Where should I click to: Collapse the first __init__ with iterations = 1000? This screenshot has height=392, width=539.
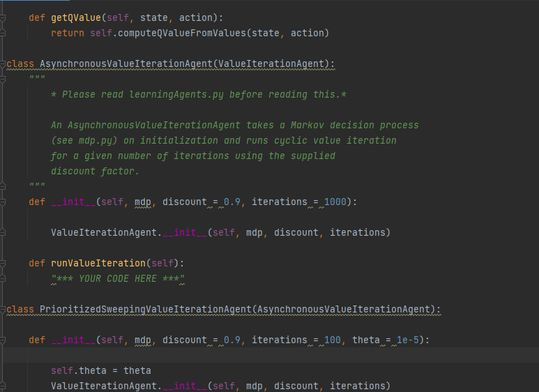pyautogui.click(x=3, y=202)
